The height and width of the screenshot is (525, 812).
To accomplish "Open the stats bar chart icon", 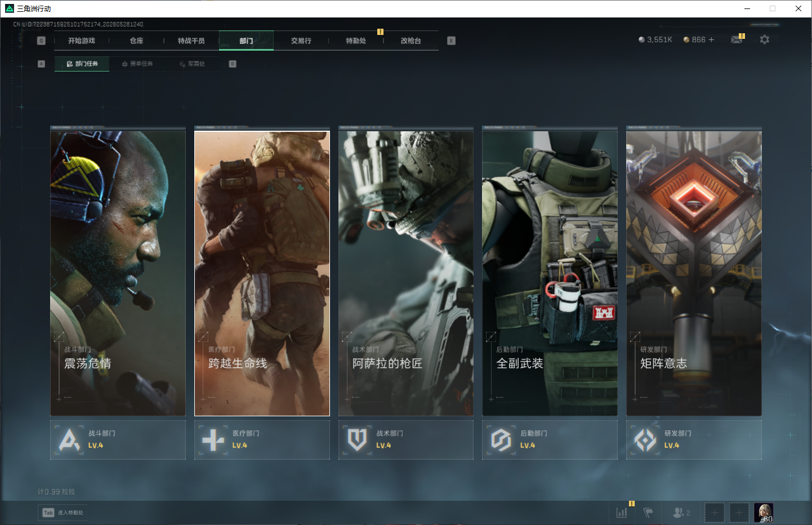I will pyautogui.click(x=622, y=513).
